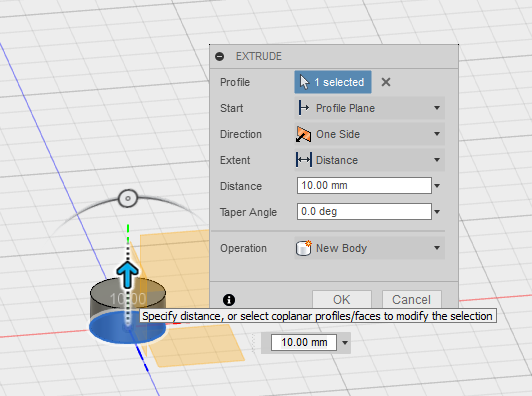Click the New Body operation icon
532x396 pixels.
click(304, 248)
